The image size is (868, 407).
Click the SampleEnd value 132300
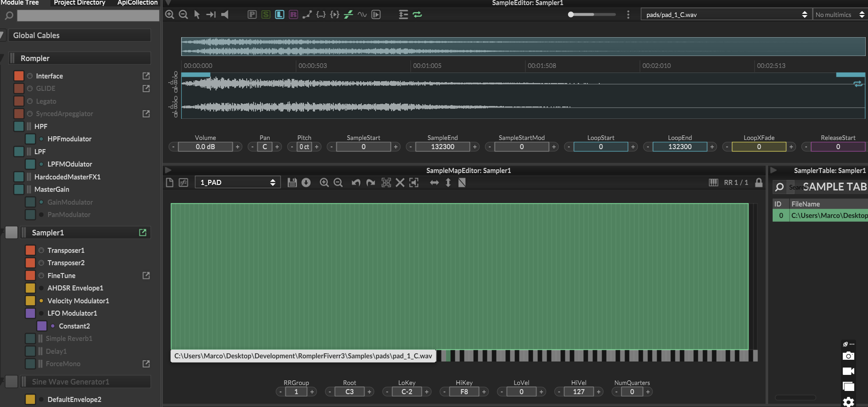click(442, 147)
